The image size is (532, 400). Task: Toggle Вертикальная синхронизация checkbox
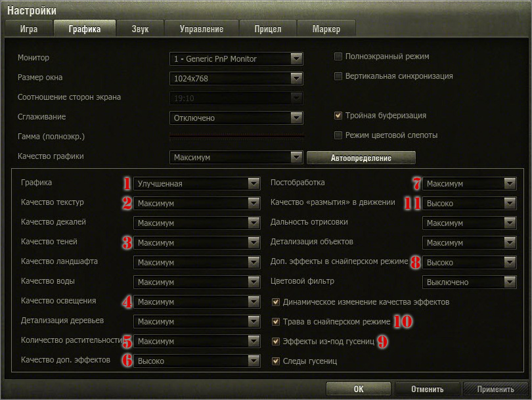[x=338, y=76]
